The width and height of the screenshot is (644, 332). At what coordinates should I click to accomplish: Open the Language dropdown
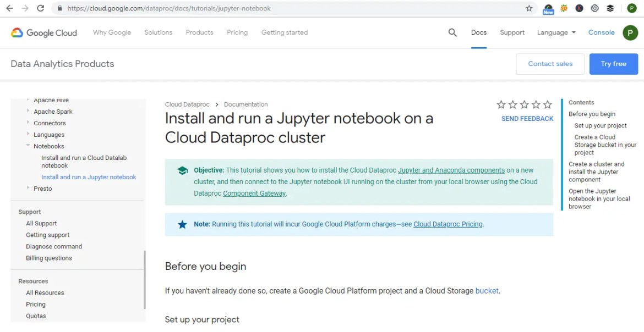point(556,32)
